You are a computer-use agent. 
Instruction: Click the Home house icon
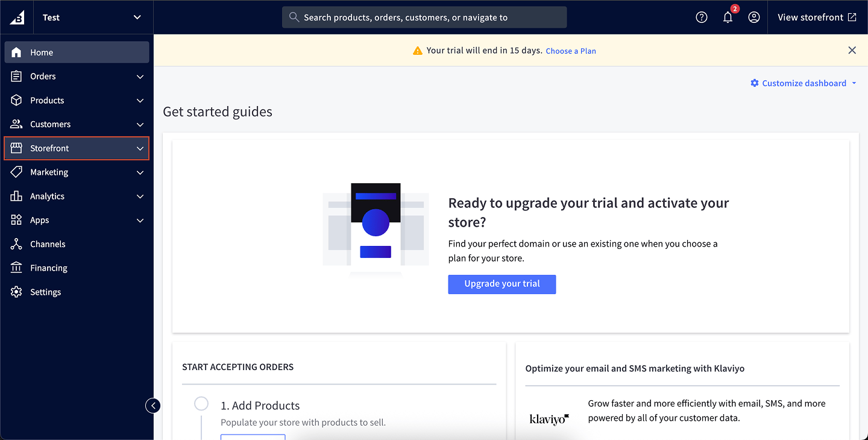tap(16, 52)
